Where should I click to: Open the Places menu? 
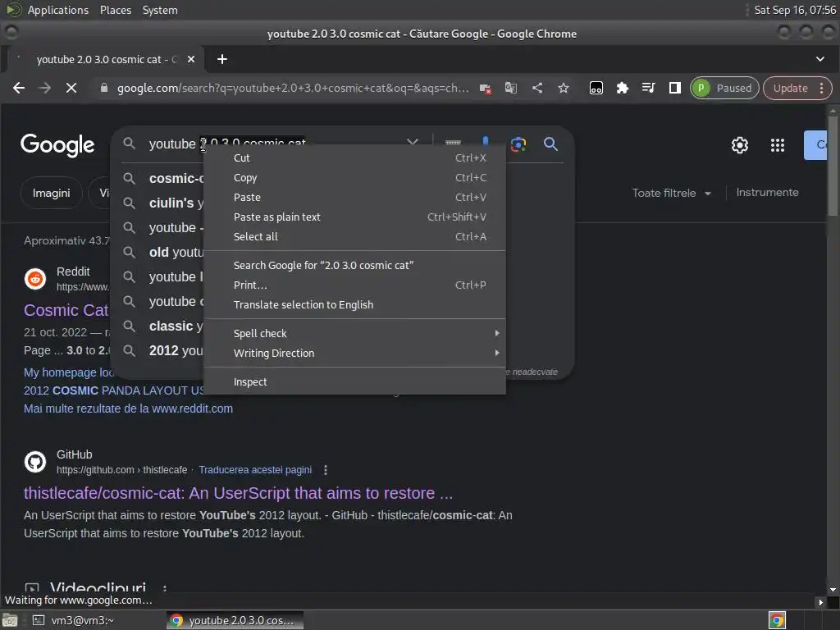pos(116,10)
